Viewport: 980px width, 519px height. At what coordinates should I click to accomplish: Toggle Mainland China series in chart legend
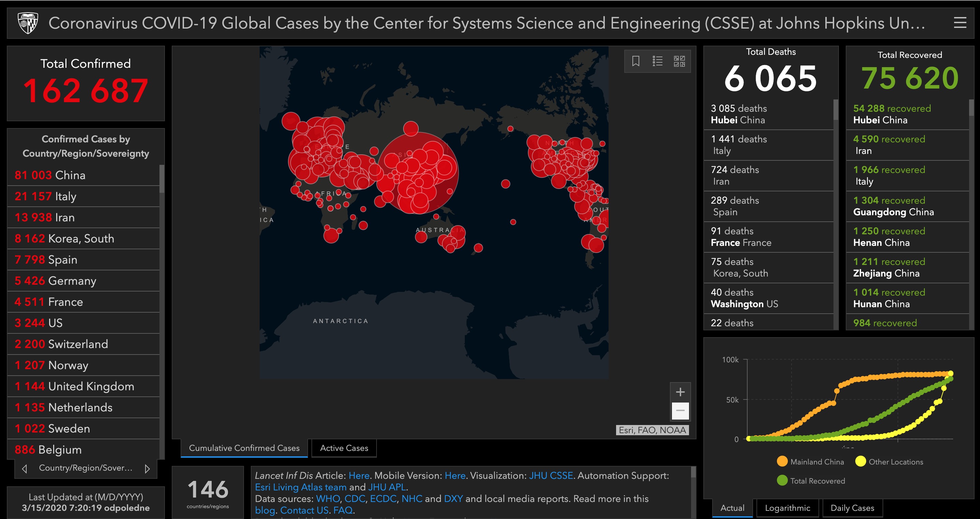[810, 461]
